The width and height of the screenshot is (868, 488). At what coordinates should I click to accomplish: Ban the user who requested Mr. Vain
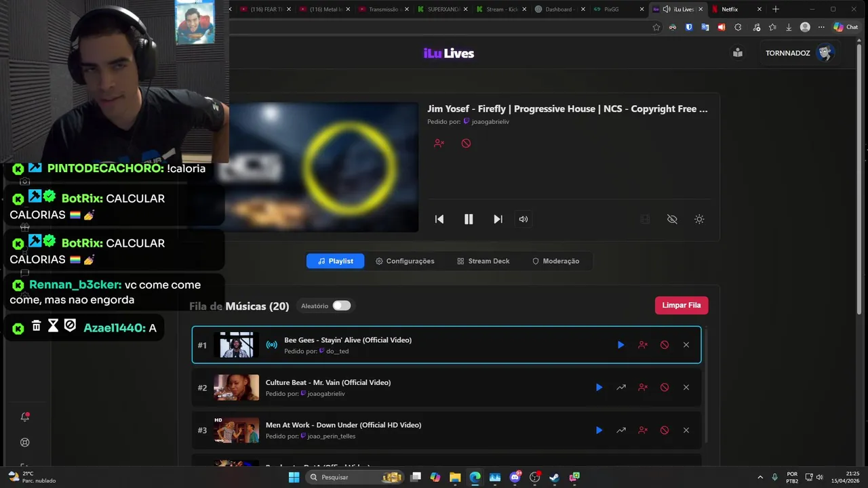pos(643,388)
